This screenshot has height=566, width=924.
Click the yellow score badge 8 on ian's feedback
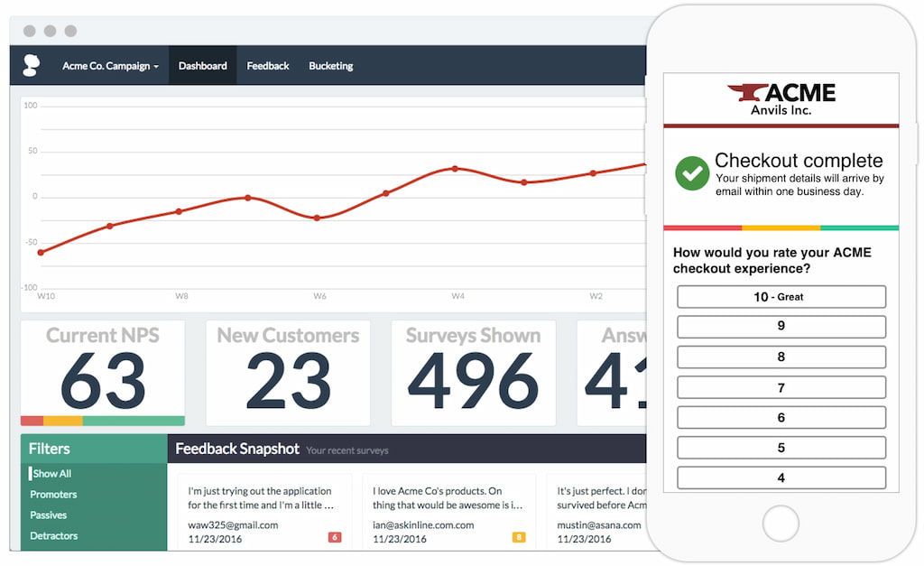tap(519, 537)
